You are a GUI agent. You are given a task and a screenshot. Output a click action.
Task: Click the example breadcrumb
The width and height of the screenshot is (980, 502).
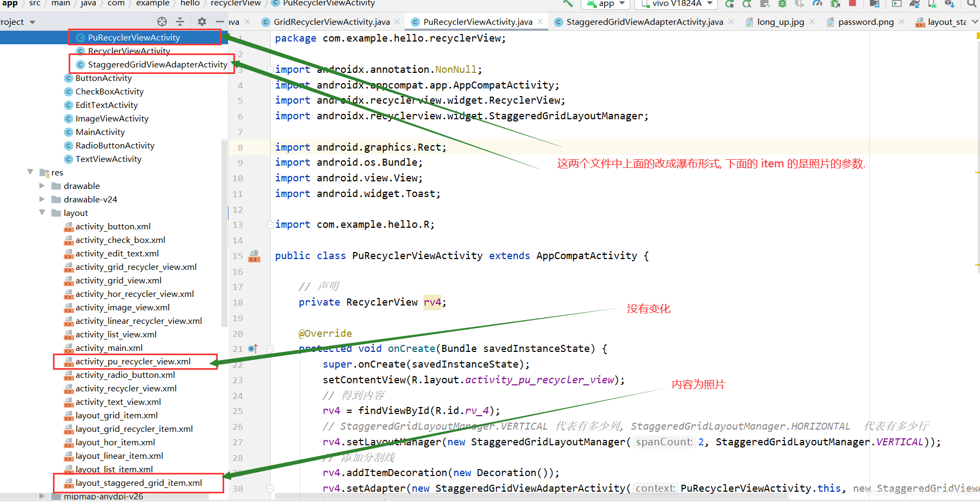pos(152,3)
